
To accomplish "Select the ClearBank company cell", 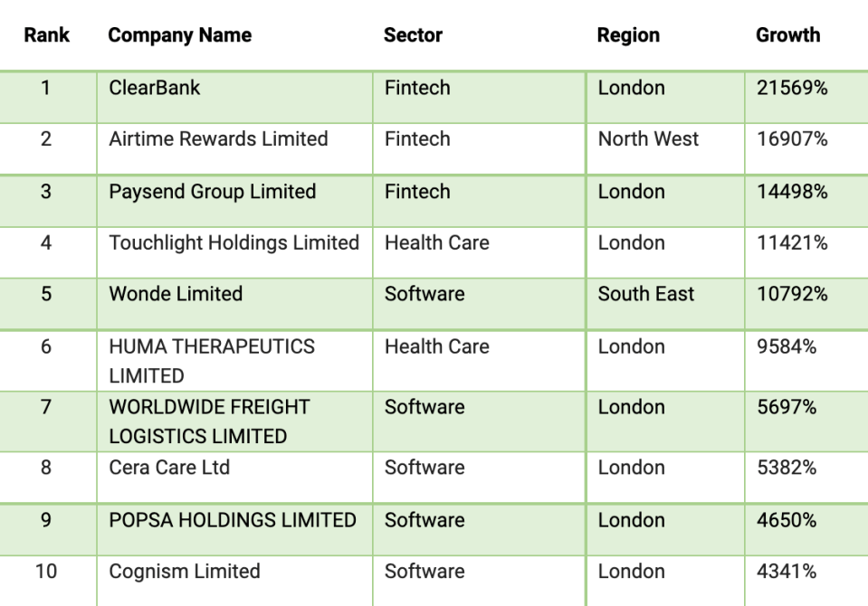I will click(155, 88).
